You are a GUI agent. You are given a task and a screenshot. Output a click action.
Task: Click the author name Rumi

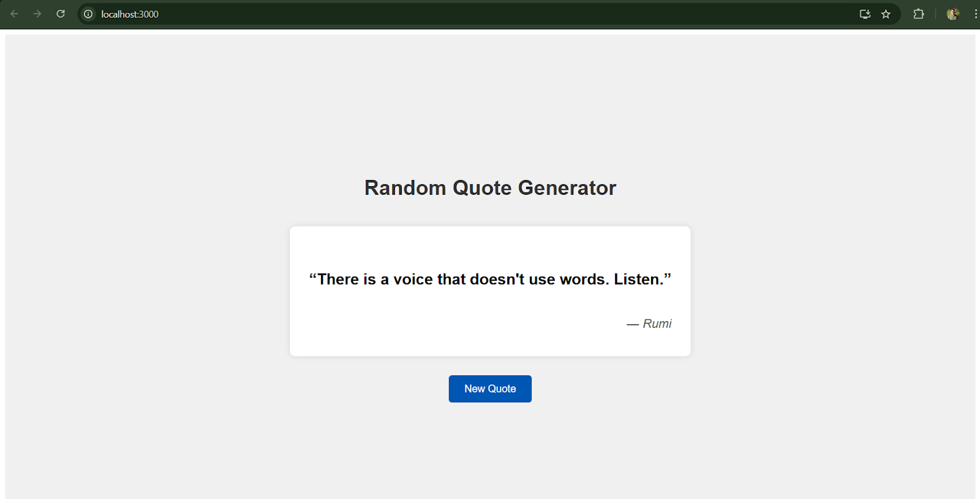tap(657, 324)
